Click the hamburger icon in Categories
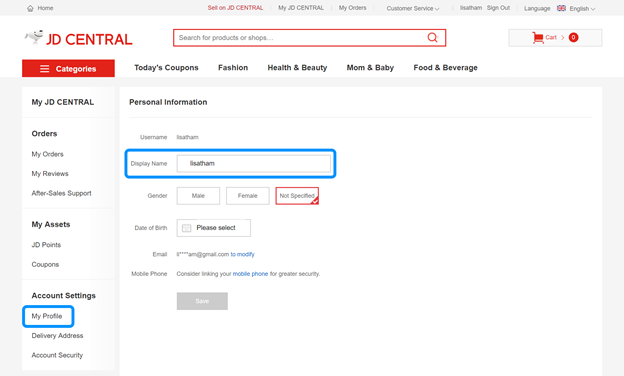 pos(45,69)
